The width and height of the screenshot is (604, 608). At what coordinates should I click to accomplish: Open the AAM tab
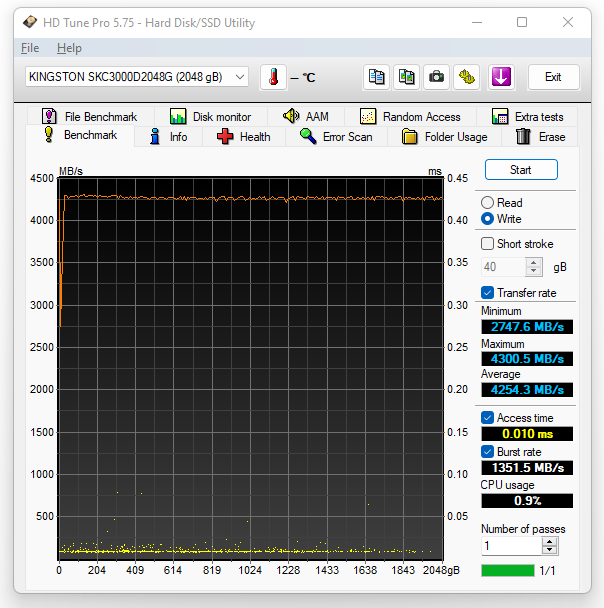pos(306,116)
